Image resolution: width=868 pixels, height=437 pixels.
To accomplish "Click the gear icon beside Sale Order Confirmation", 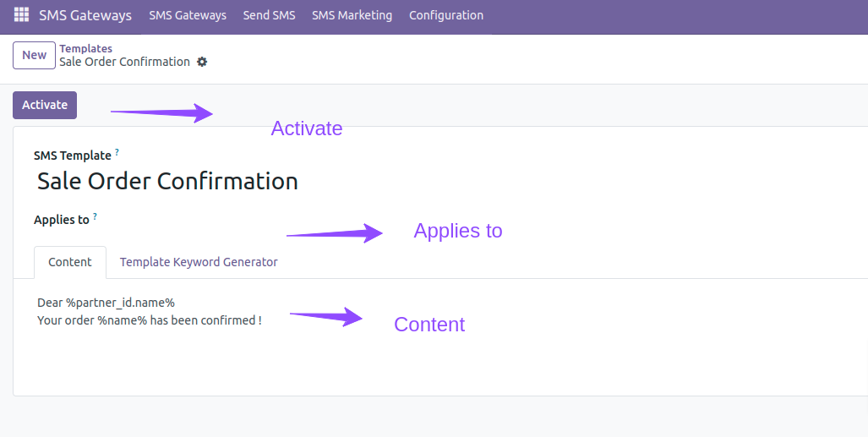I will pyautogui.click(x=202, y=62).
